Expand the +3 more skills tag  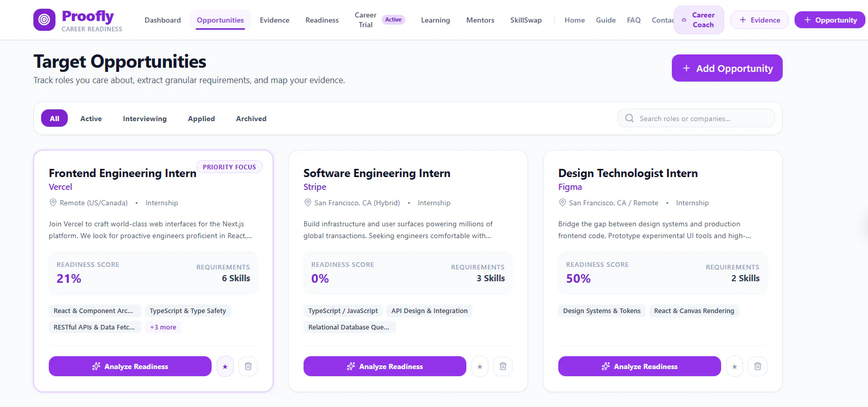pos(163,327)
